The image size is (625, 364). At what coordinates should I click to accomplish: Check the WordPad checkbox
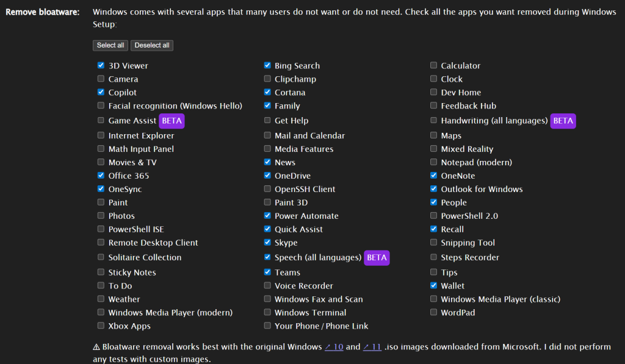pyautogui.click(x=434, y=312)
